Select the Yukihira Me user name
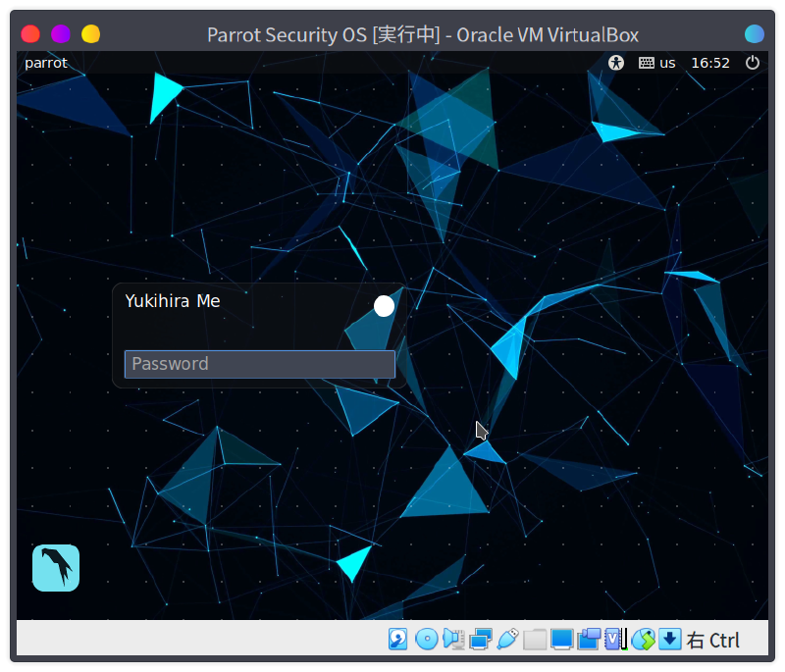The width and height of the screenshot is (785, 672). pos(173,301)
